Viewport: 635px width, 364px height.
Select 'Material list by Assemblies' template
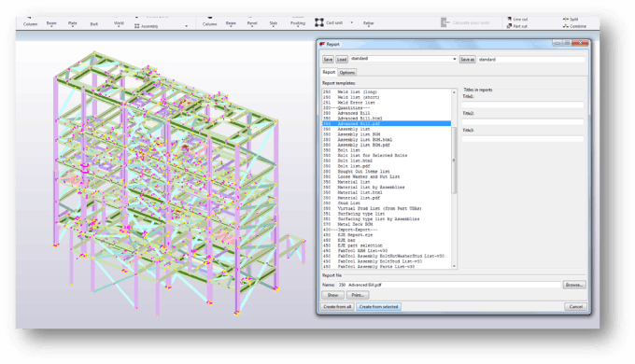click(x=387, y=187)
